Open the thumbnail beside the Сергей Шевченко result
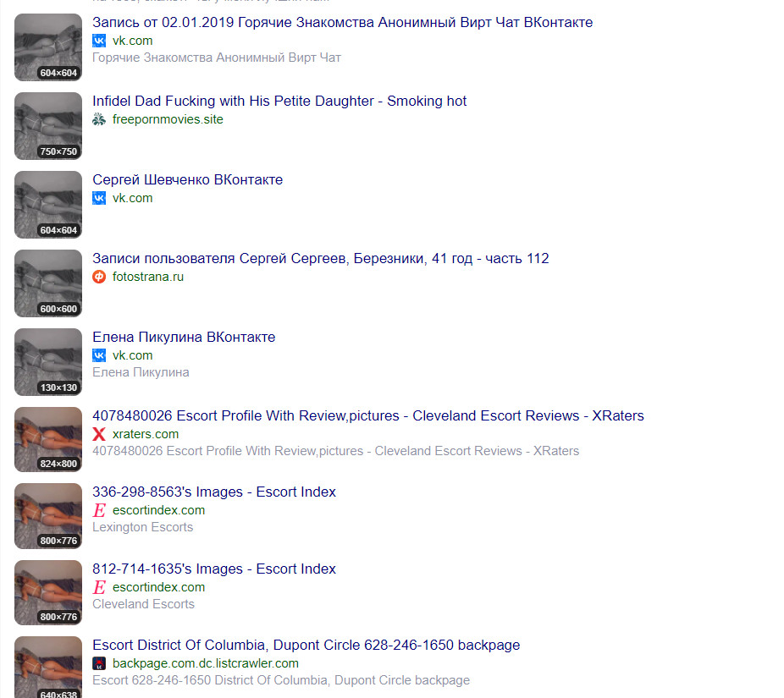This screenshot has width=784, height=698. [48, 205]
